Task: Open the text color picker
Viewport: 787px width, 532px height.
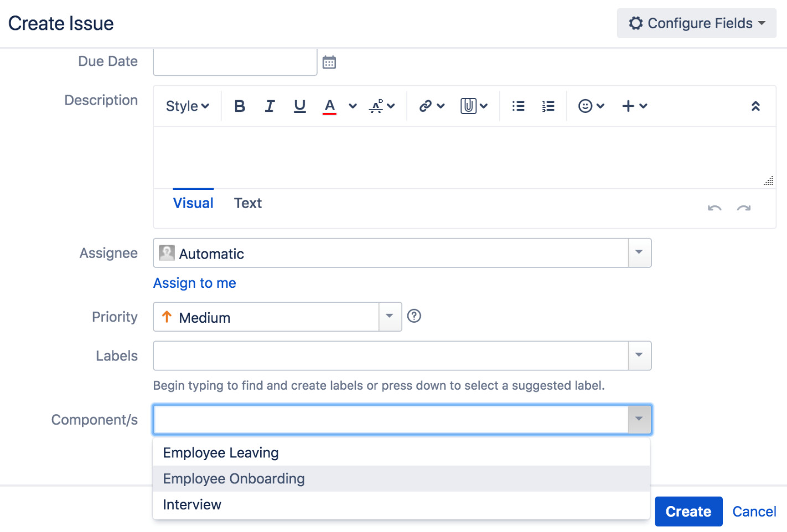Action: [x=329, y=106]
